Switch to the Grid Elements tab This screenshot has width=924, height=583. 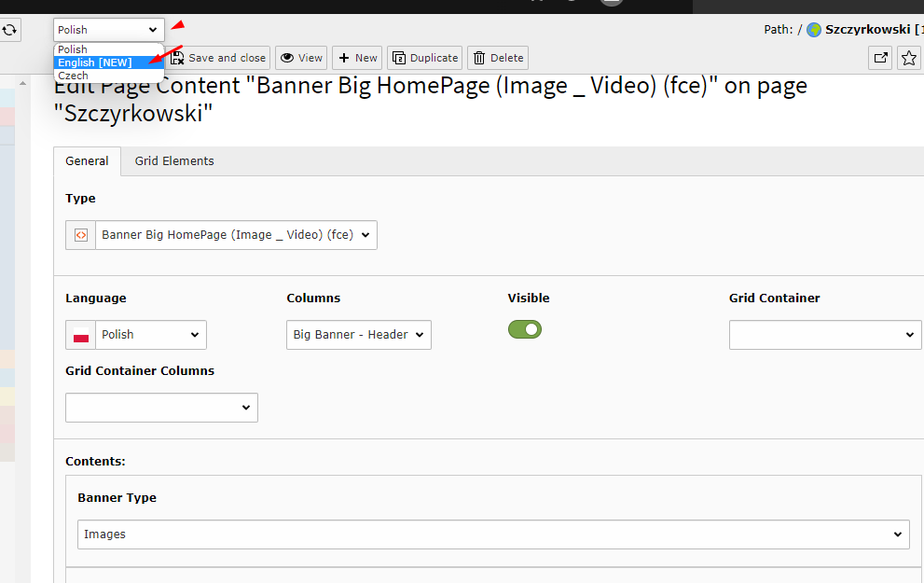174,161
